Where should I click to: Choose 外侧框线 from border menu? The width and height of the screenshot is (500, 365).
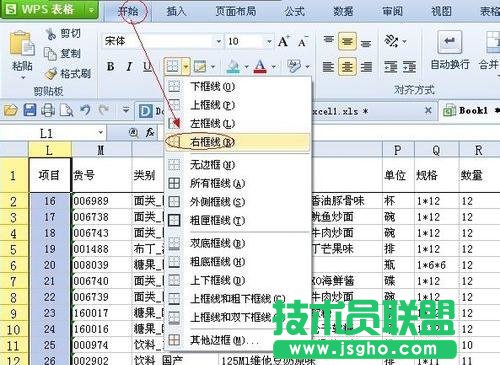point(238,202)
